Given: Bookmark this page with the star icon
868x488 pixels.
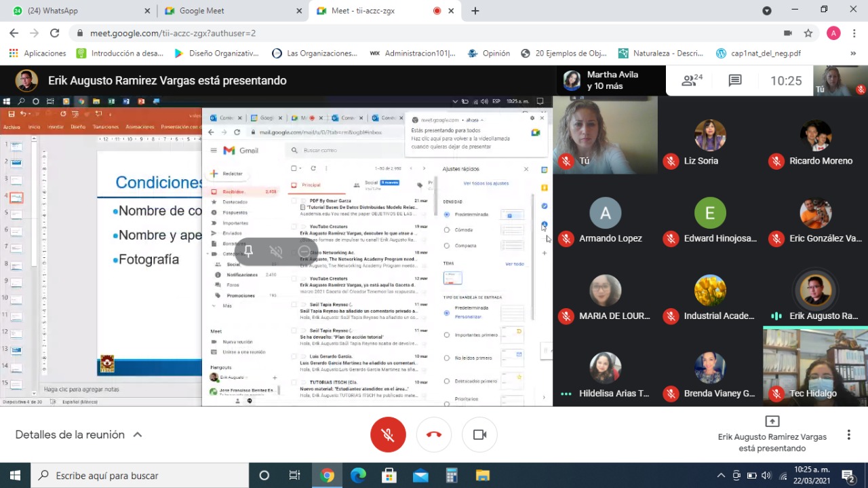Looking at the screenshot, I should [x=808, y=33].
